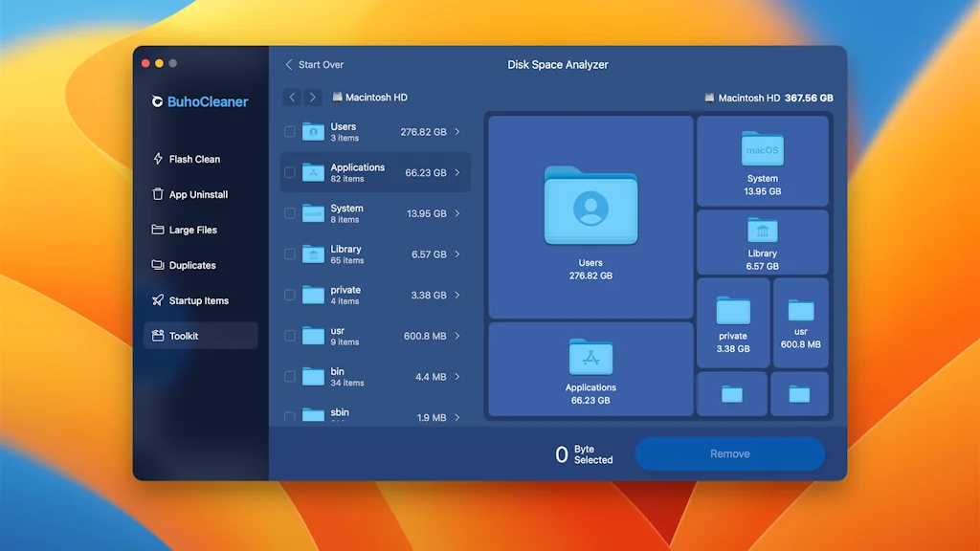Click the Remove button
Viewport: 980px width, 551px height.
729,453
